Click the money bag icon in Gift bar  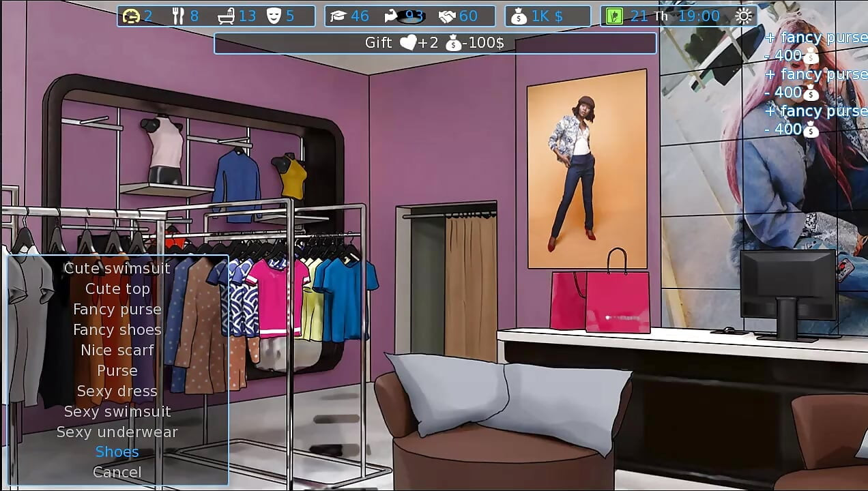coord(454,43)
